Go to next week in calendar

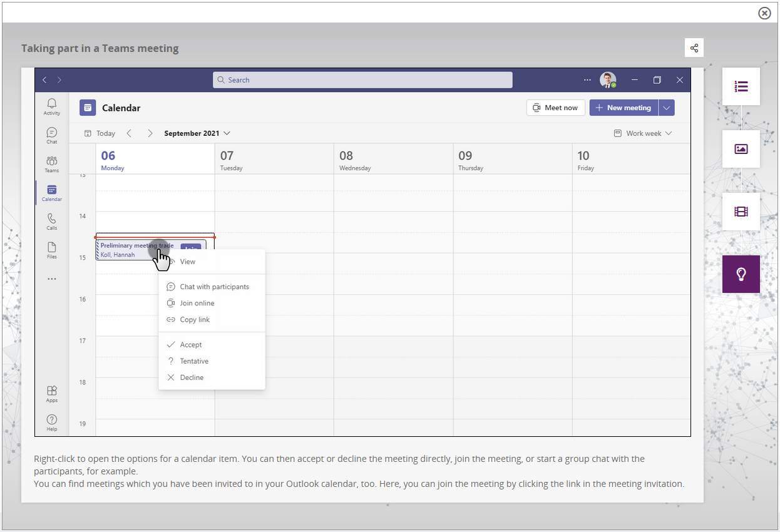(150, 133)
